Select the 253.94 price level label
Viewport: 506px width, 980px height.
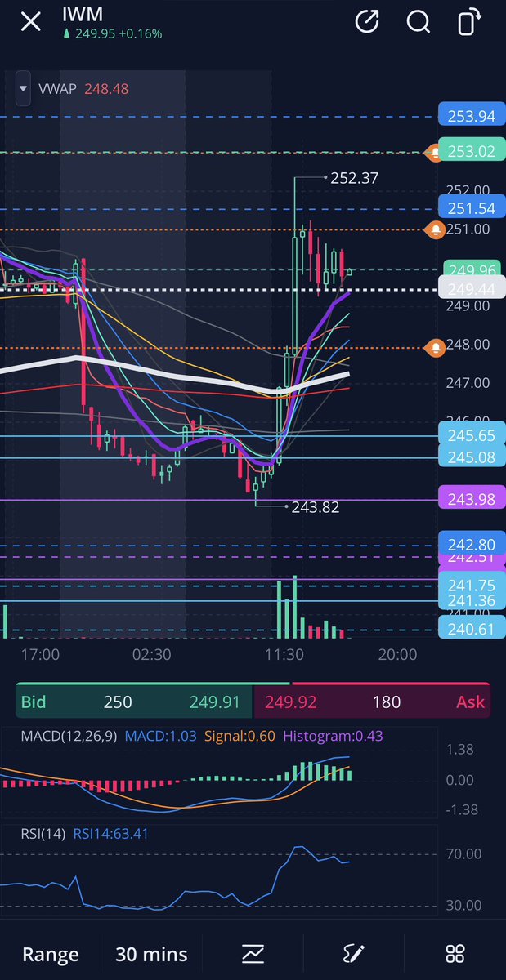pyautogui.click(x=471, y=116)
